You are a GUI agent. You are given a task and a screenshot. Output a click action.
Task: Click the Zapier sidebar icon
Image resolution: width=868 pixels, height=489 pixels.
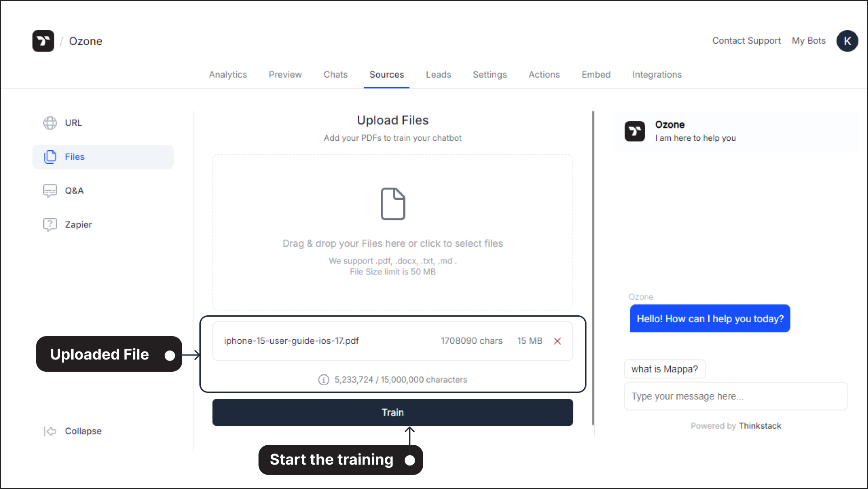coord(51,224)
